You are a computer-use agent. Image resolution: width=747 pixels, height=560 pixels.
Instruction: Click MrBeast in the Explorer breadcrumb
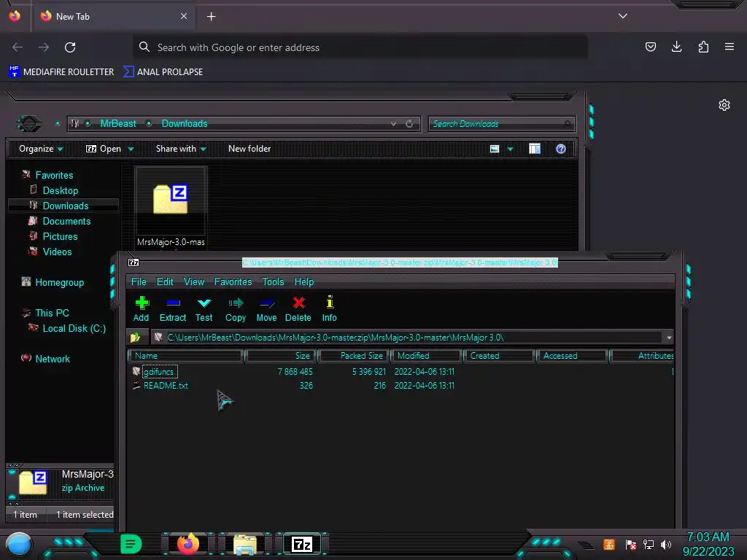click(x=118, y=124)
